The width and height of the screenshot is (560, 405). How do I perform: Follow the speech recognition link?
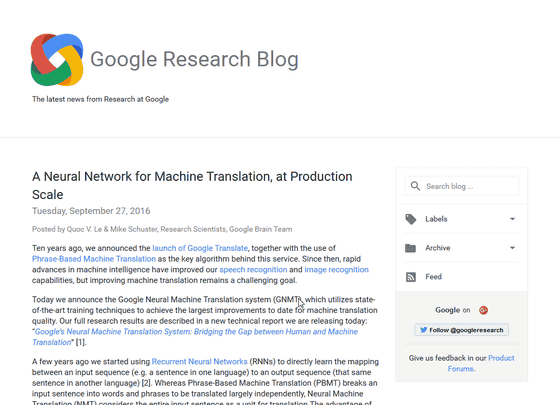point(253,270)
